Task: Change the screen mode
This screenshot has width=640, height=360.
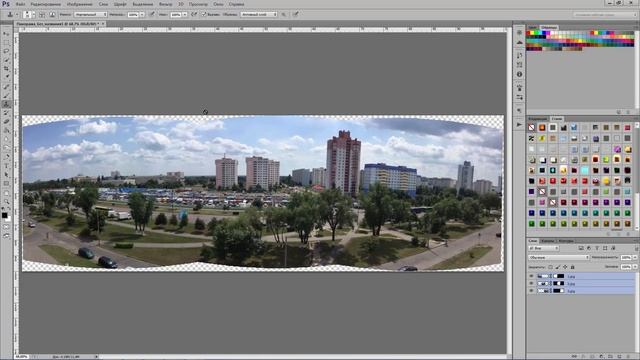Action: pos(6,236)
